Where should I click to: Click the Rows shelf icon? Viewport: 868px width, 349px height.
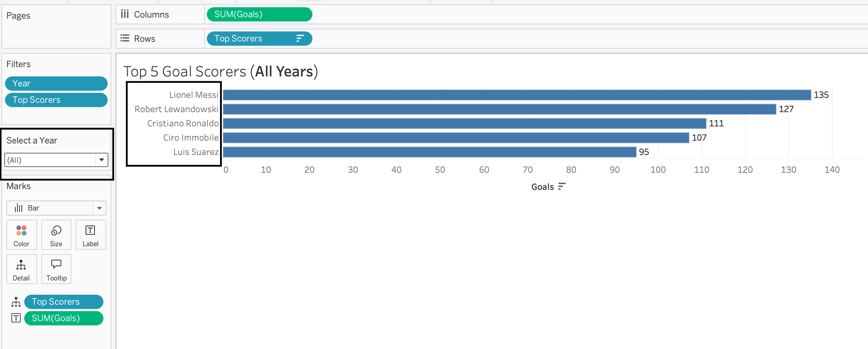click(125, 38)
